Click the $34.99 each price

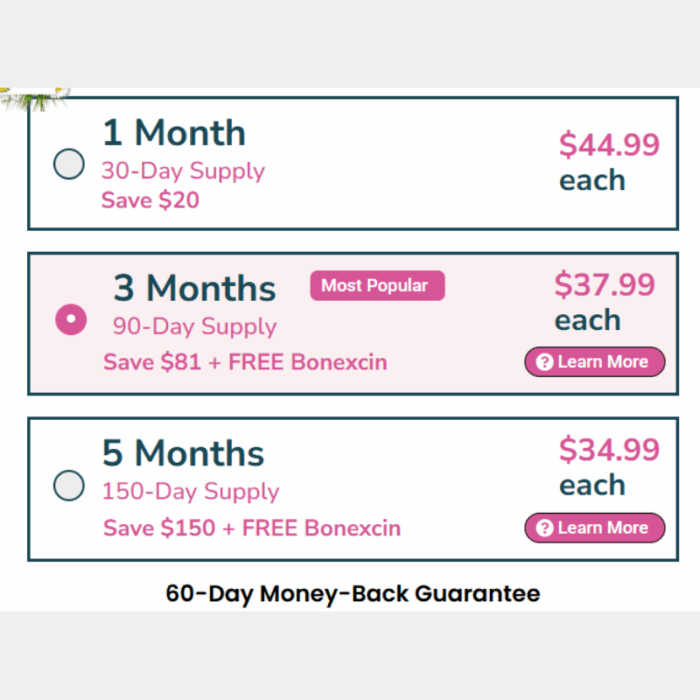click(609, 467)
